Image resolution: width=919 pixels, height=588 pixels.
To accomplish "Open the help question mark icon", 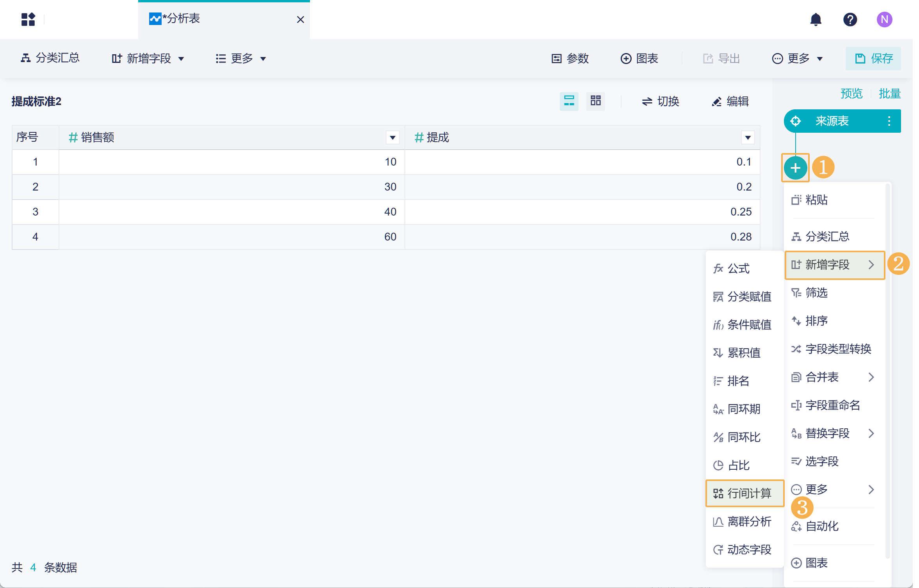I will pyautogui.click(x=850, y=20).
